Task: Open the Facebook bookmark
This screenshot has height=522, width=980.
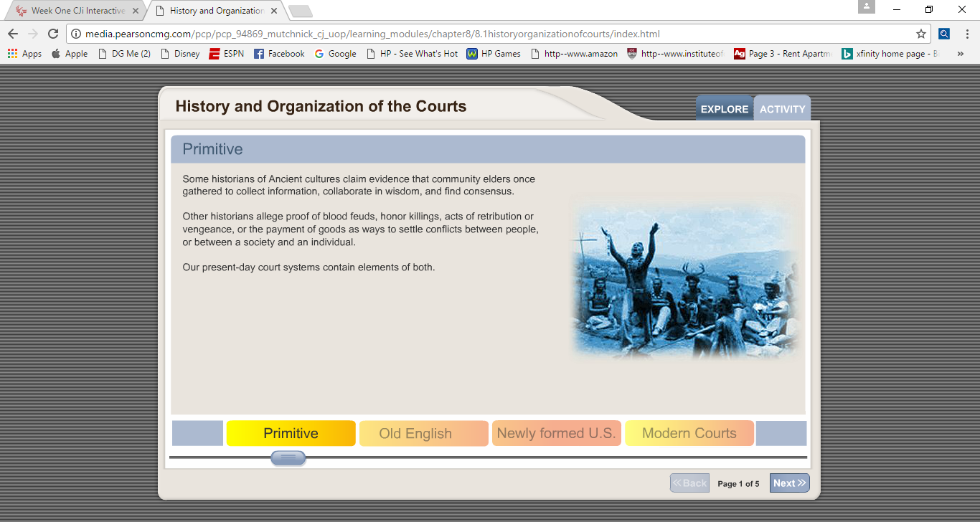Action: 279,54
